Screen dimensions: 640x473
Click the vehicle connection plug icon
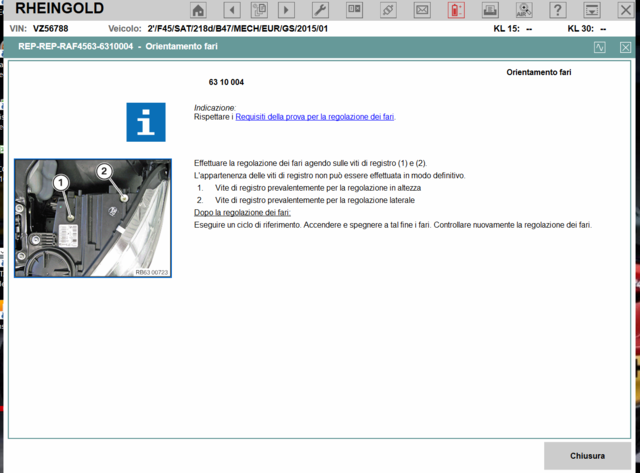tap(388, 10)
